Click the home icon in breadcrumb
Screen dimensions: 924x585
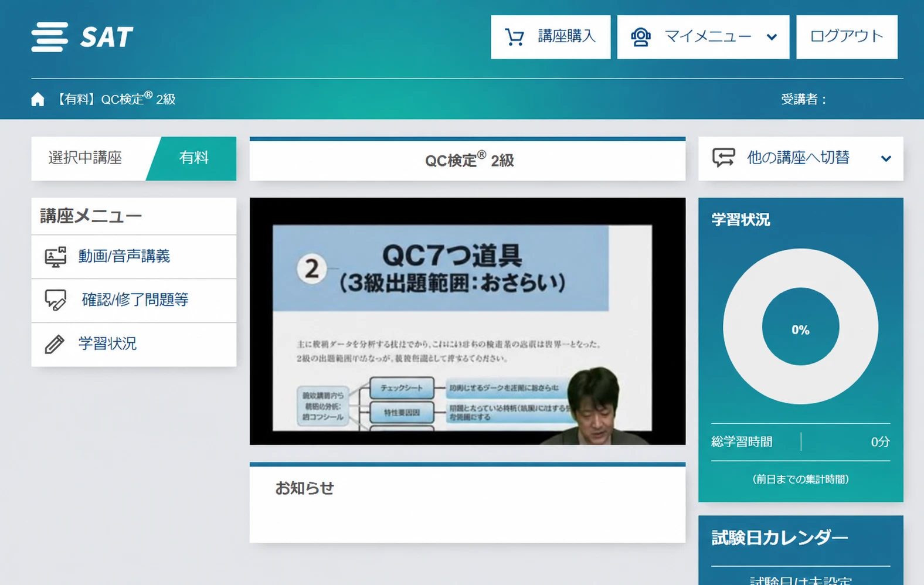(38, 99)
